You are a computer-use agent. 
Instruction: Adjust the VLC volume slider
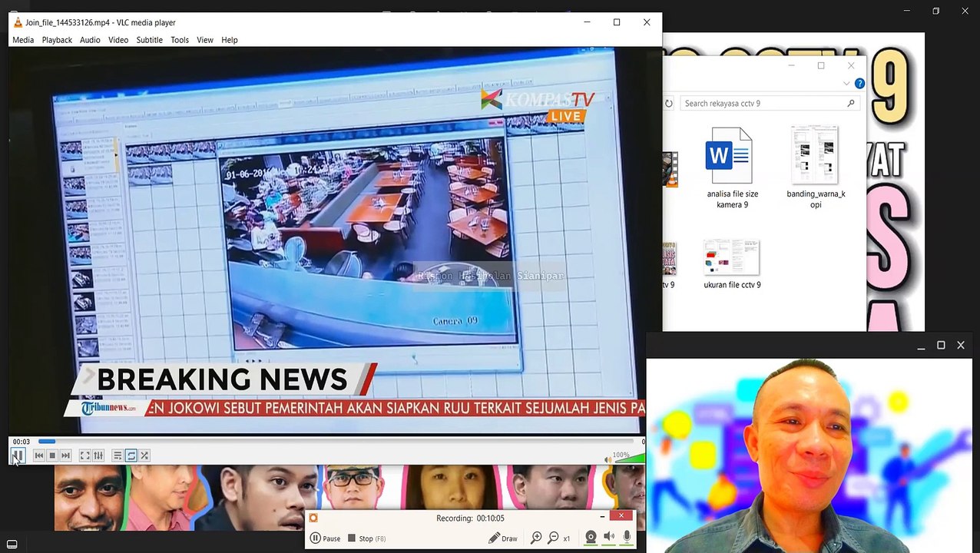coord(629,458)
